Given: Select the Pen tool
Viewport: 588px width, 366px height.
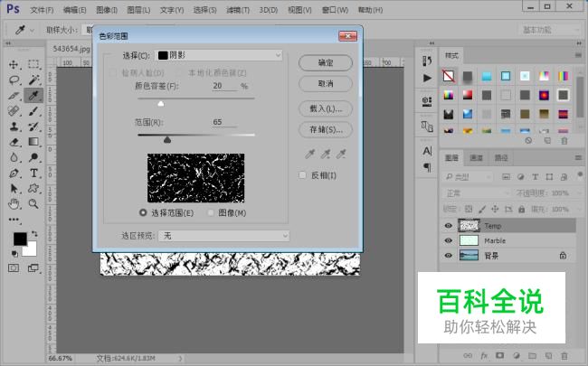Looking at the screenshot, I should pyautogui.click(x=14, y=174).
